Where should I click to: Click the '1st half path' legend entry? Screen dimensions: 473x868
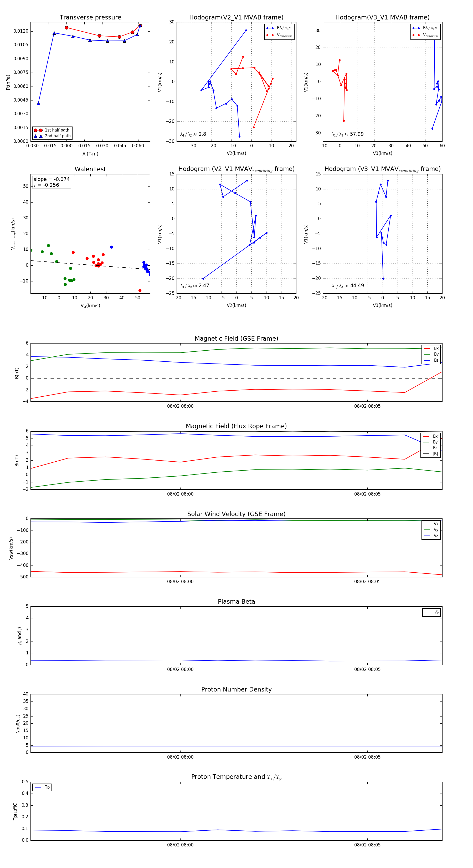tap(52, 130)
